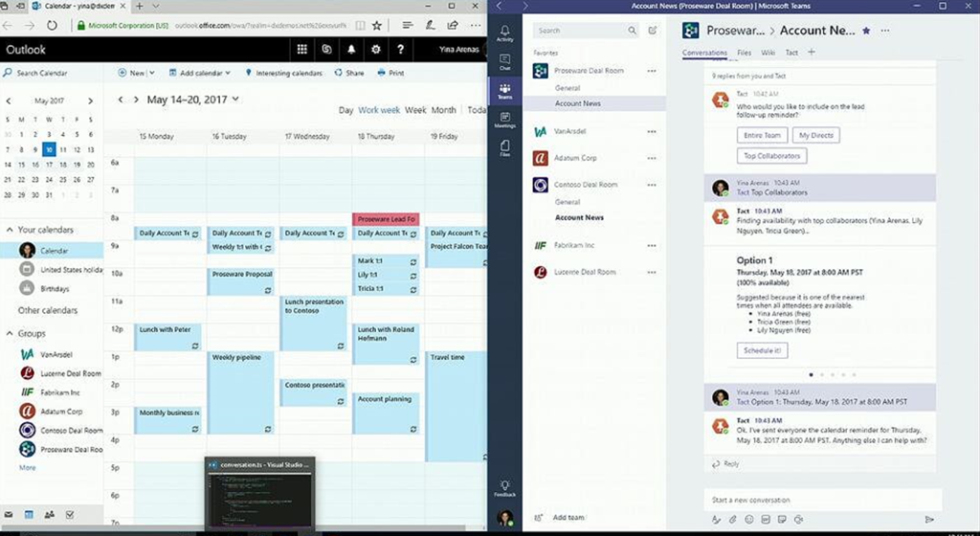Open Edge share icon

(x=453, y=26)
